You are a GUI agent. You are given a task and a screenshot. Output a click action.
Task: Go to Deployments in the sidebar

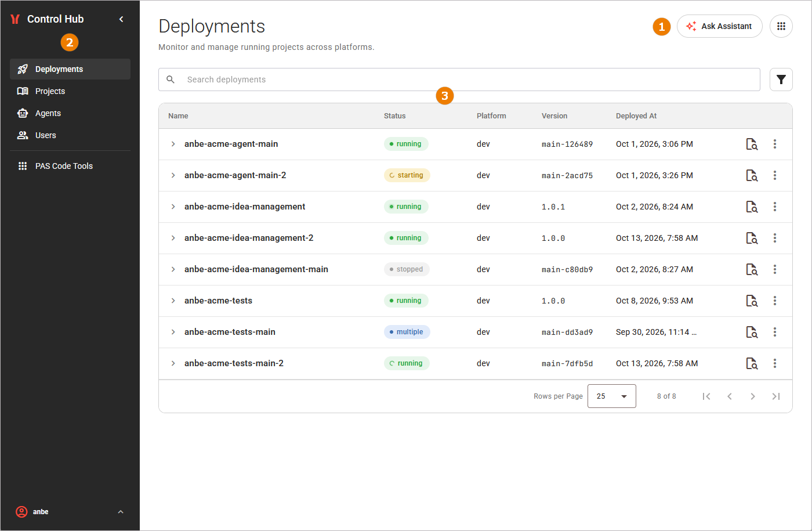click(x=70, y=69)
